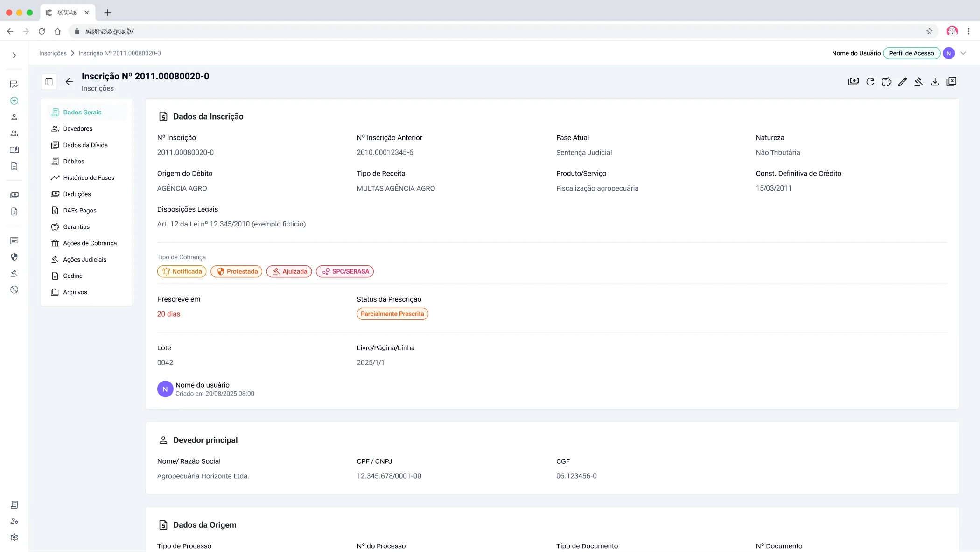Go back using the left arrow beside title
Screen dimensions: 980x552
pyautogui.click(x=70, y=82)
